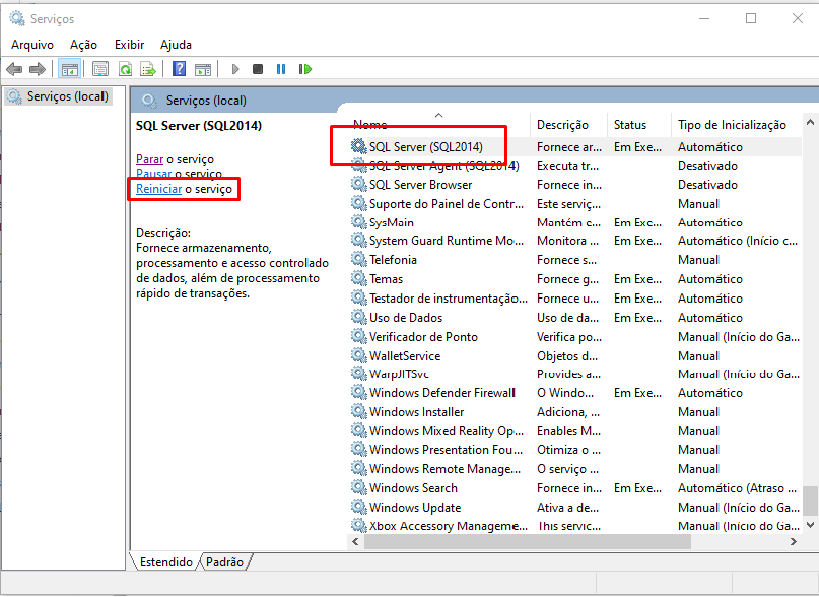Click the vertical scrollbar thumb of the services list
This screenshot has width=819, height=597.
810,501
